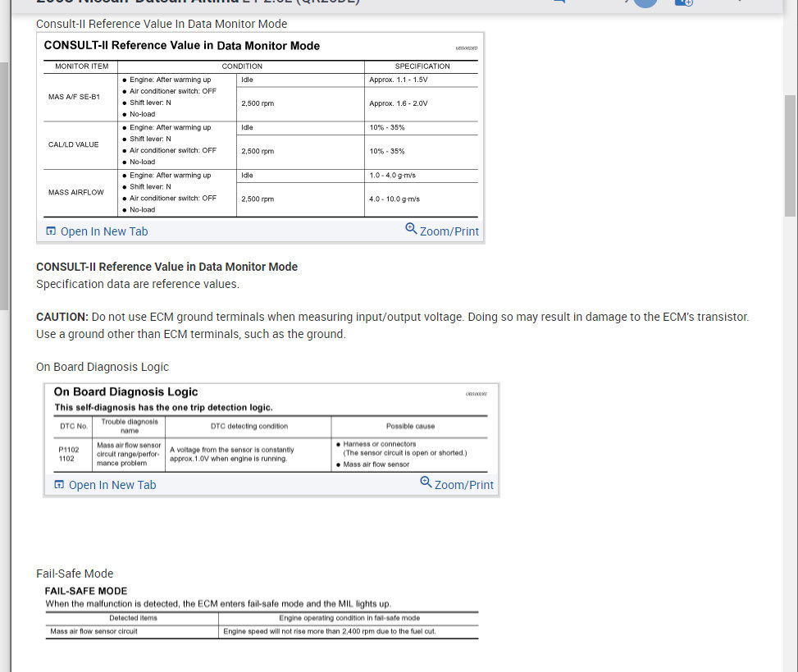This screenshot has width=798, height=672.
Task: Select 'Consult-II Reference Value In Data Monitor Mode' heading
Action: (x=162, y=24)
